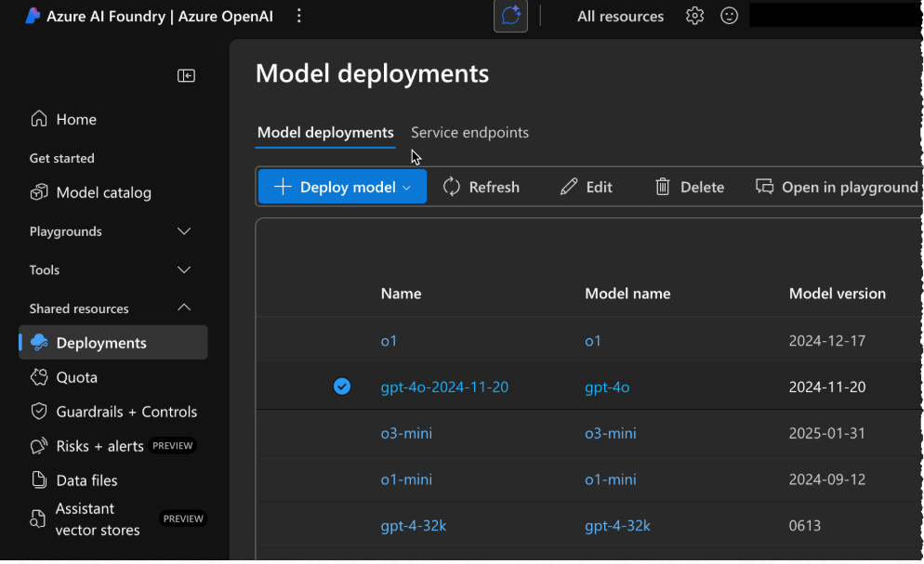This screenshot has height=564, width=924.
Task: Click the Azure AI Foundry logo icon
Action: pyautogui.click(x=33, y=16)
